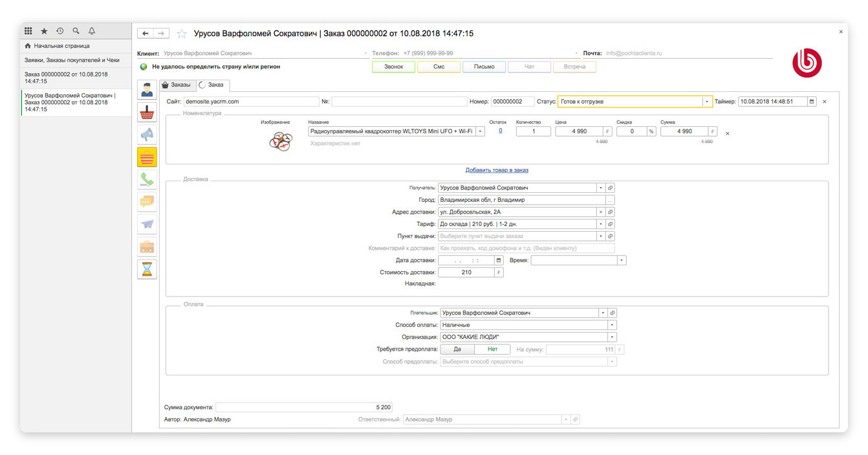Open the notifications bell icon
Image resolution: width=868 pixels, height=455 pixels.
click(x=92, y=31)
